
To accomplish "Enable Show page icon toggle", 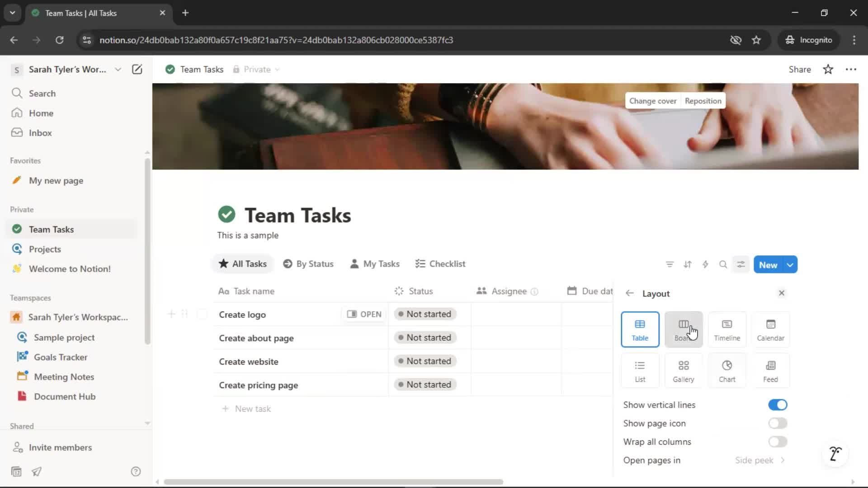I will click(x=778, y=423).
